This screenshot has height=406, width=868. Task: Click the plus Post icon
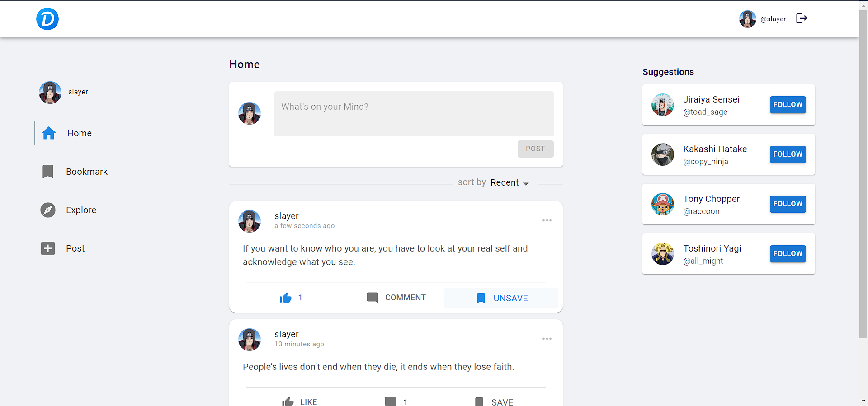(x=48, y=248)
